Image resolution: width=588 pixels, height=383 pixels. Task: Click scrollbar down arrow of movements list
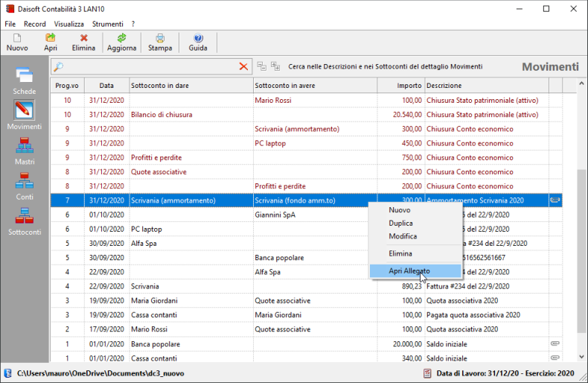[581, 357]
